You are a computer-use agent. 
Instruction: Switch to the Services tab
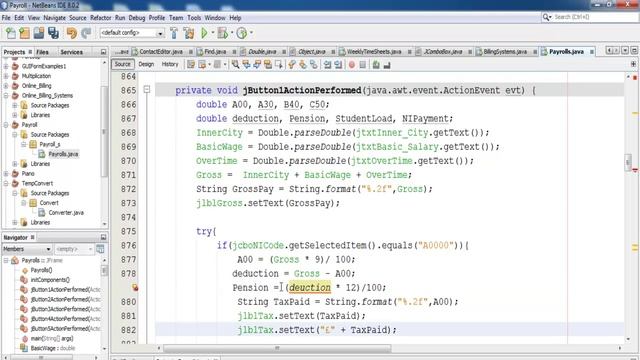(71, 52)
